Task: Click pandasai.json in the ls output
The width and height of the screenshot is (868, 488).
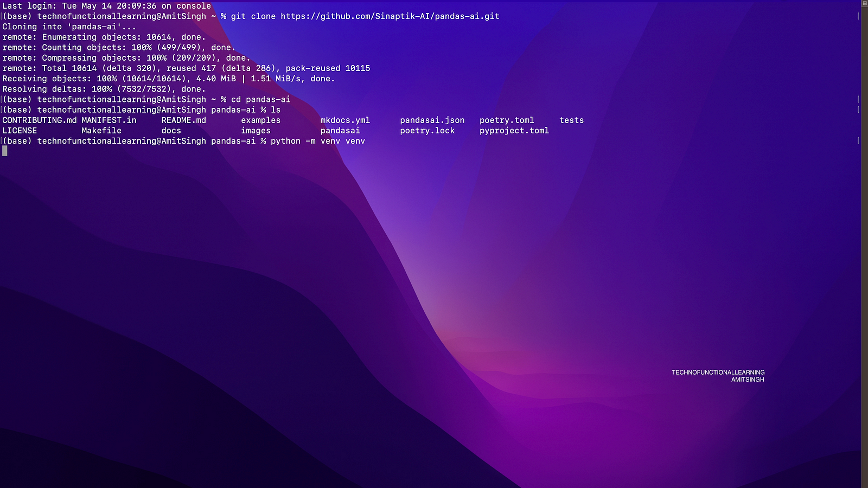Action: [x=432, y=120]
